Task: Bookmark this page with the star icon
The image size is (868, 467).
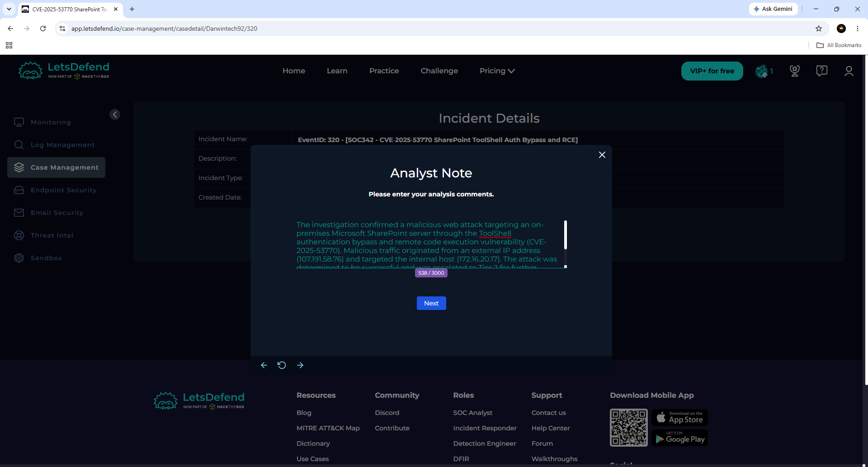Action: click(x=819, y=29)
